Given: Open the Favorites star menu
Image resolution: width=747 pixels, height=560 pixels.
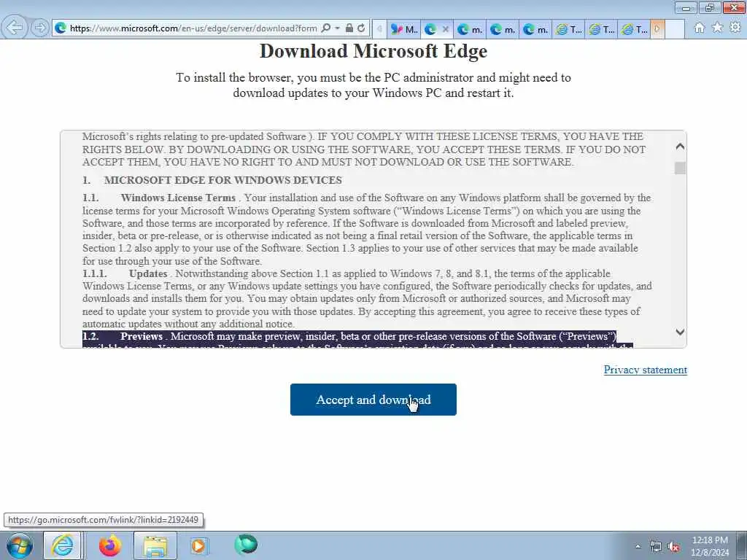Looking at the screenshot, I should click(717, 28).
